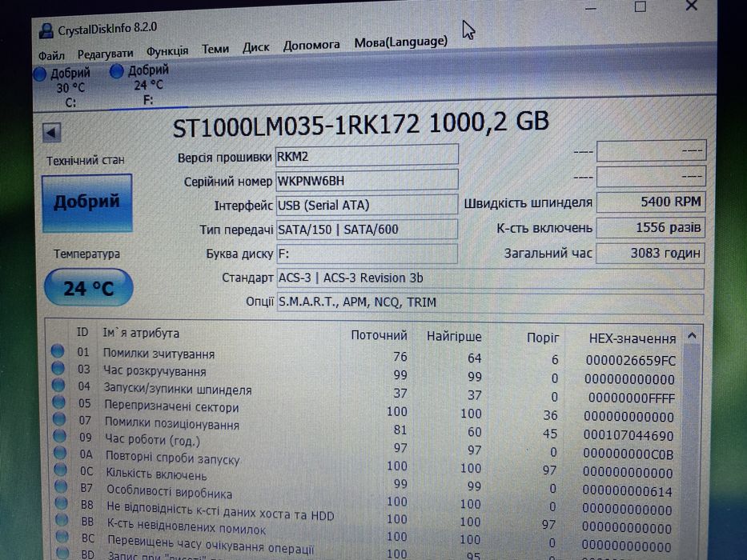Click status circle for attribute 09
Image resolution: width=747 pixels, height=560 pixels.
[x=59, y=436]
